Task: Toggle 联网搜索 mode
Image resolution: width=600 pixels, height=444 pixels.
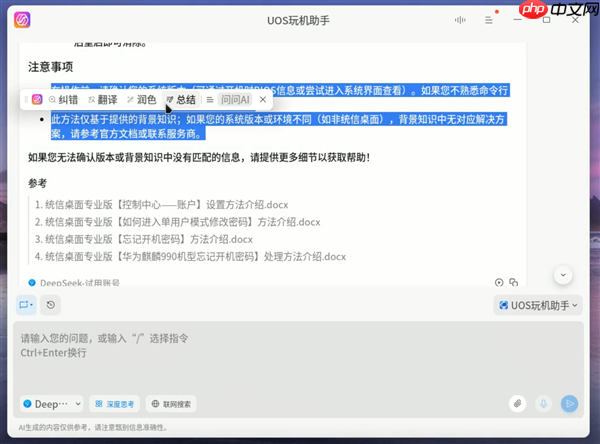Action: tap(171, 404)
